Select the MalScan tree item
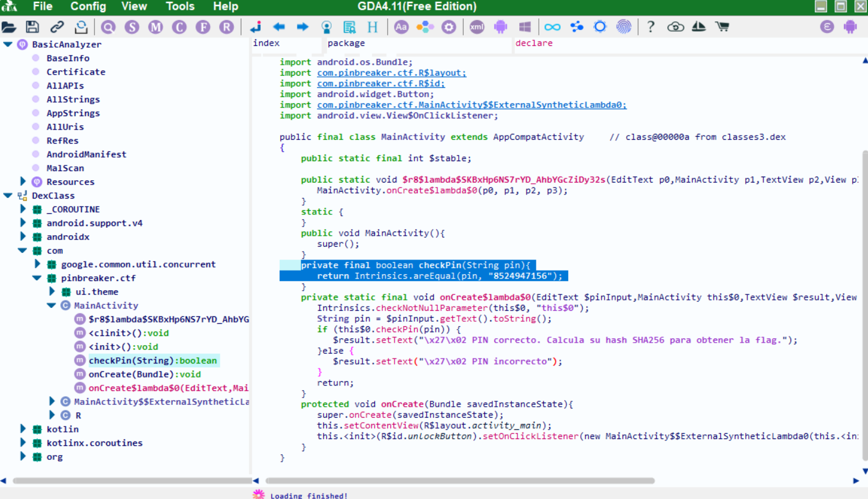 click(x=65, y=168)
